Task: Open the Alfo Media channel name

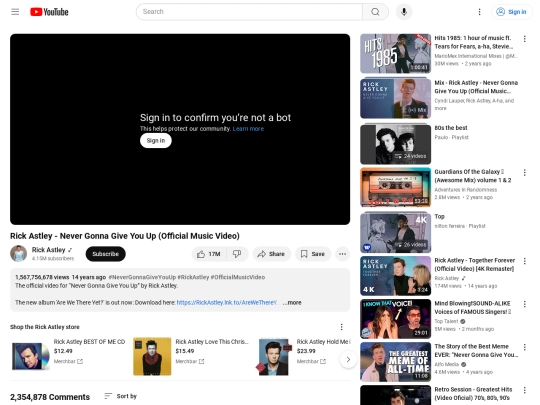Action: [447, 364]
